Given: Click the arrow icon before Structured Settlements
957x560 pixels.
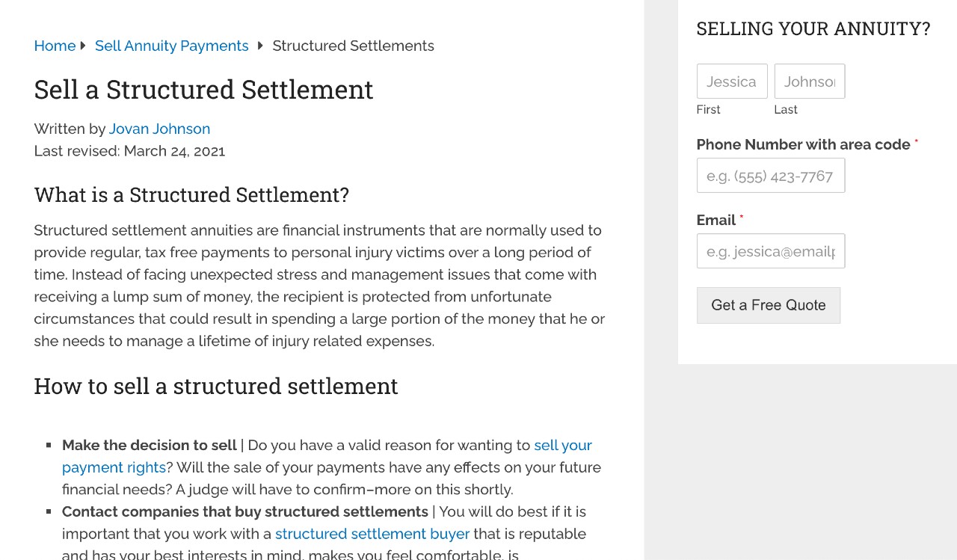Looking at the screenshot, I should (260, 46).
